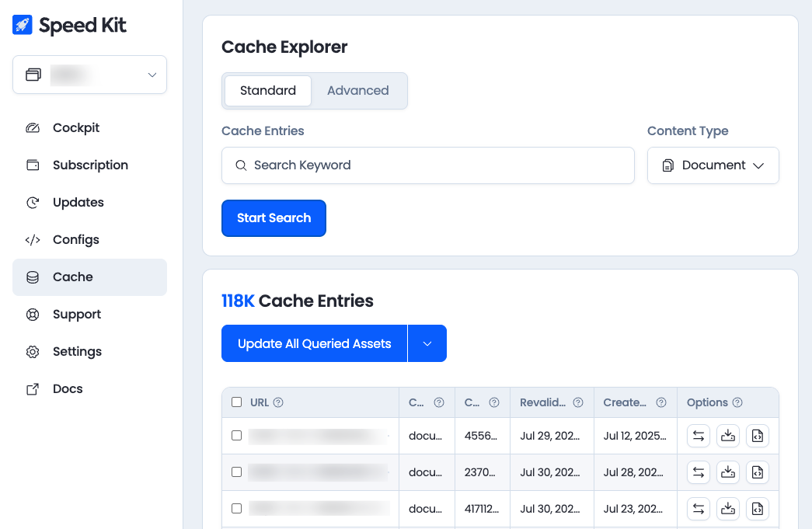Click download icon in Jul 23 row
The image size is (812, 529).
pos(728,509)
